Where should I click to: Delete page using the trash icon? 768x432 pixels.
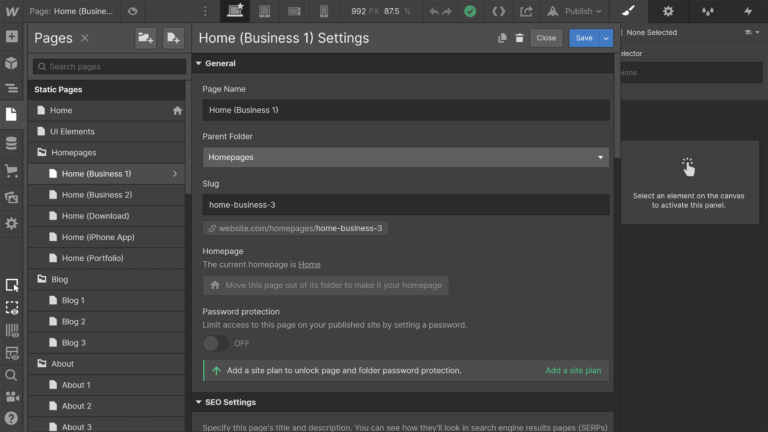tap(519, 38)
